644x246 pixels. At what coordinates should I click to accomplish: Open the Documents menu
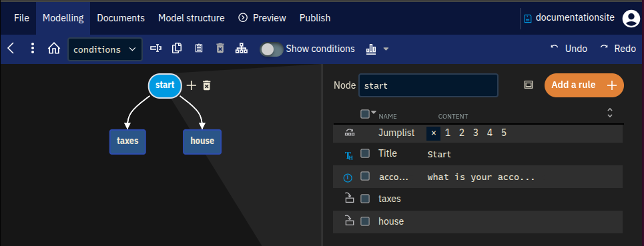pos(121,18)
